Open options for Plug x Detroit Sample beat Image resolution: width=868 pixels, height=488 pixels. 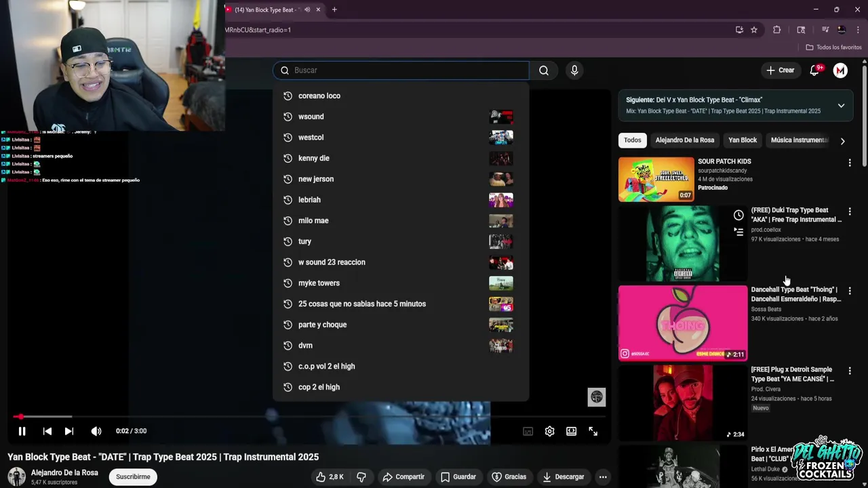click(x=850, y=371)
